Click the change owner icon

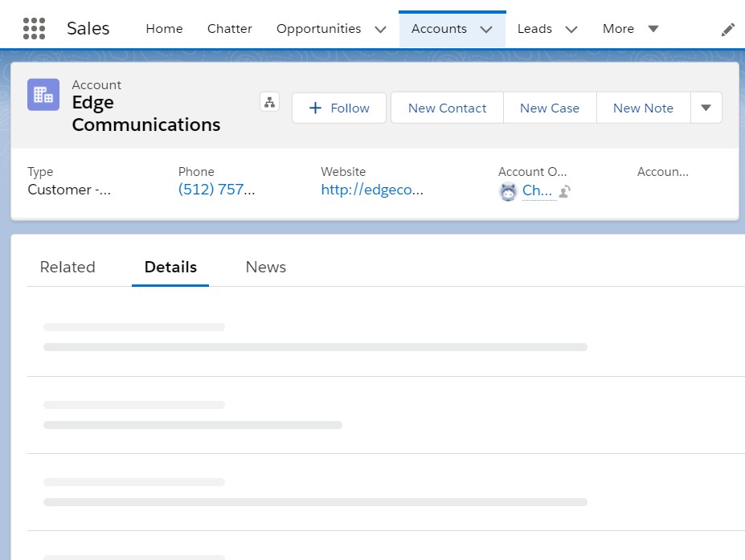tap(565, 191)
